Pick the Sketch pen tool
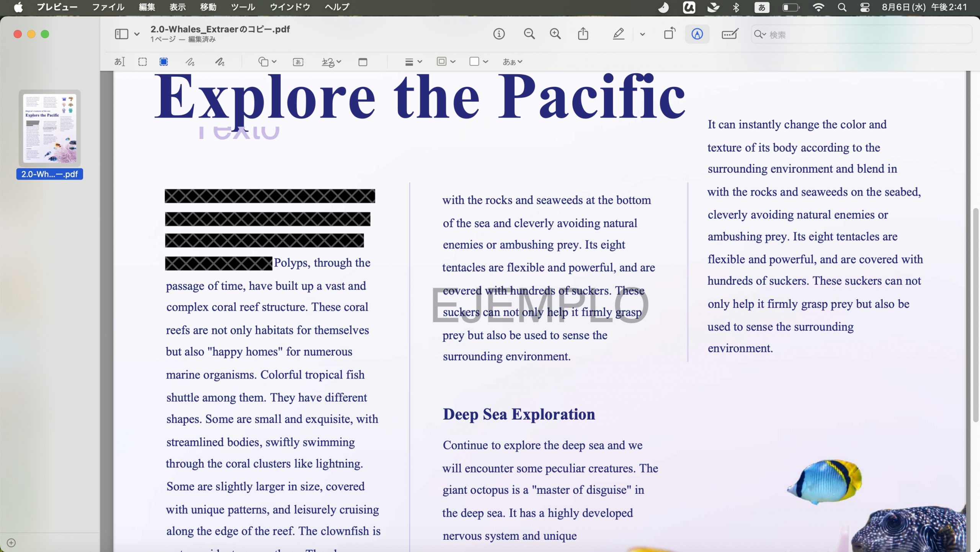The width and height of the screenshot is (980, 552). (190, 62)
